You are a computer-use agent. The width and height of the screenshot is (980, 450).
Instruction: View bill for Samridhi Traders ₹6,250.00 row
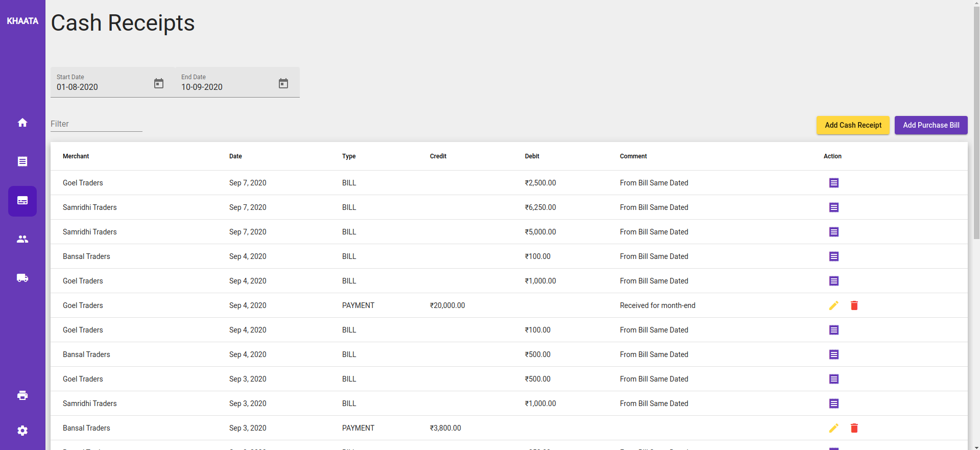click(834, 207)
